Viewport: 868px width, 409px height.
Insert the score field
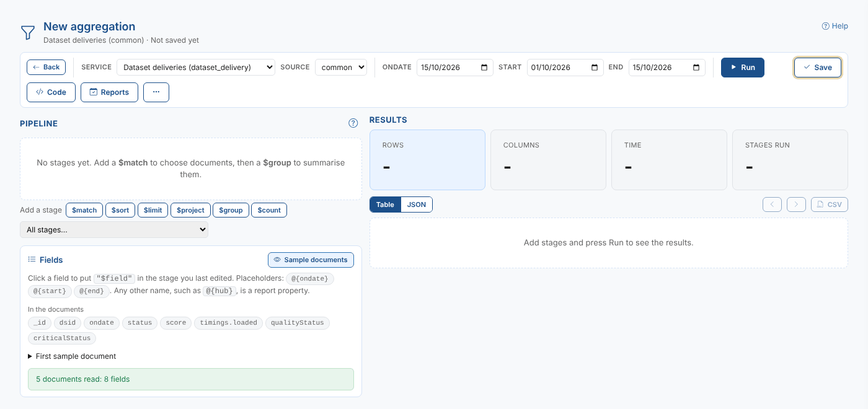[x=176, y=323]
